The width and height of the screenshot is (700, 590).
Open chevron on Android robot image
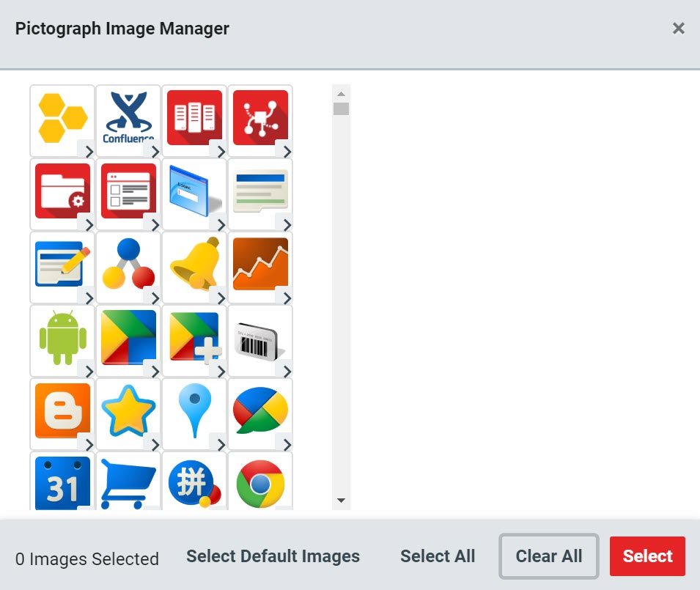coord(89,372)
